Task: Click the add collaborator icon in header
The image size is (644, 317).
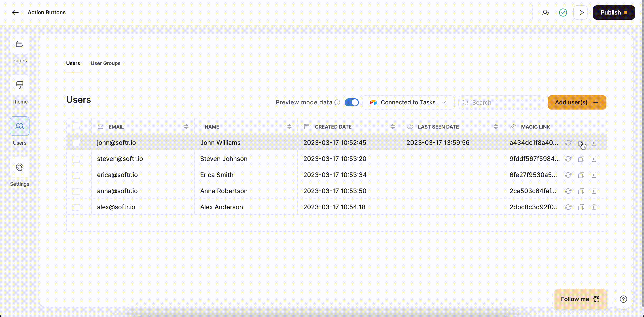Action: (546, 13)
